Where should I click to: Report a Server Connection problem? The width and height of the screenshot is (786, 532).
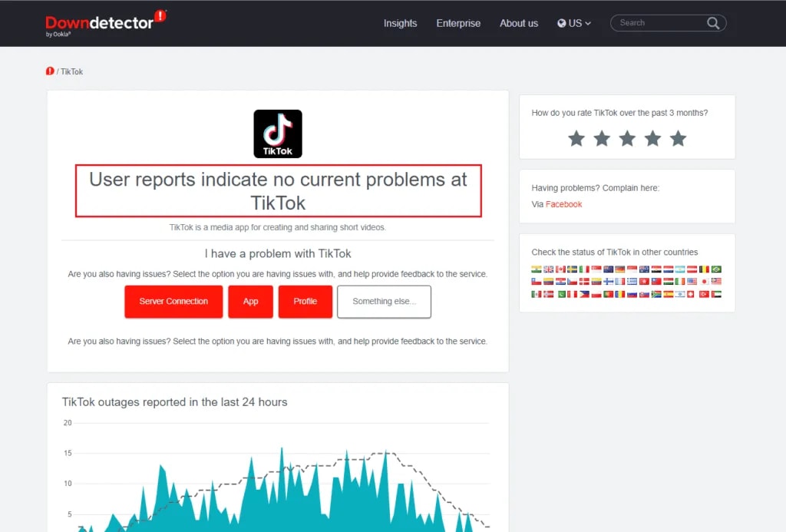point(173,302)
